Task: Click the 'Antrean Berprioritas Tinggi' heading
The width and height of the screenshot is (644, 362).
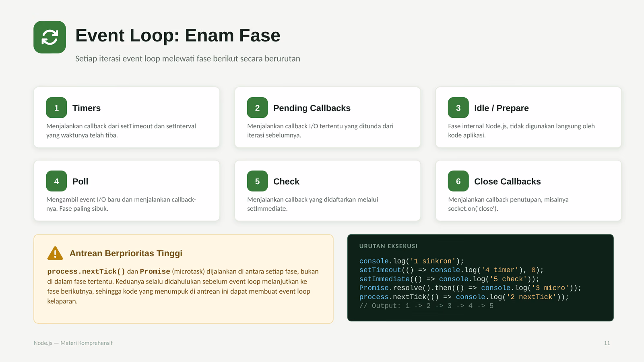Action: click(x=126, y=253)
